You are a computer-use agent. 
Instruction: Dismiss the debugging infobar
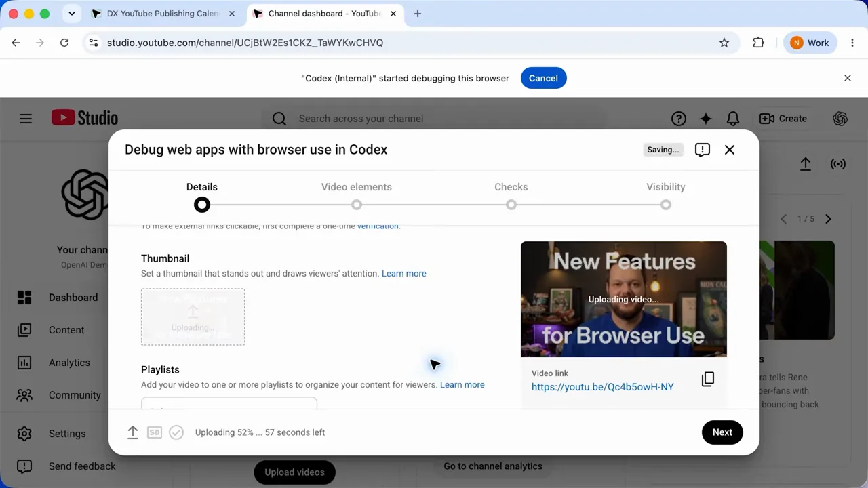848,78
